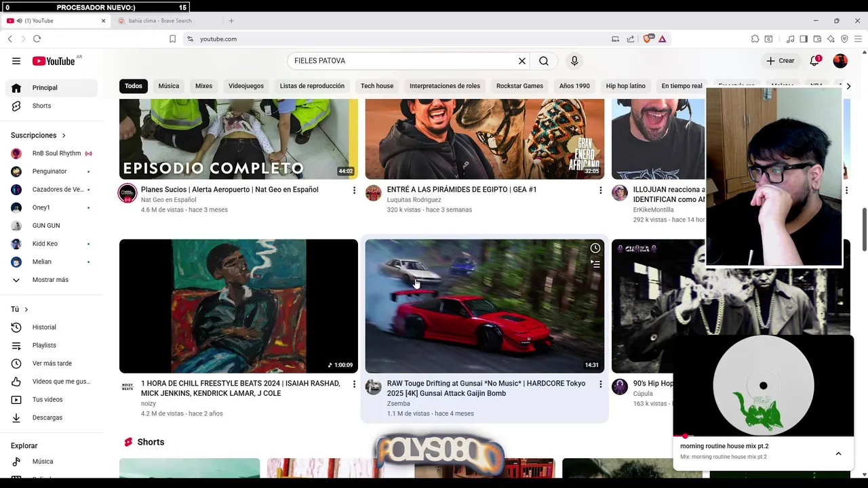
Task: Open RnB Soul Rhythm subscription
Action: (52, 153)
